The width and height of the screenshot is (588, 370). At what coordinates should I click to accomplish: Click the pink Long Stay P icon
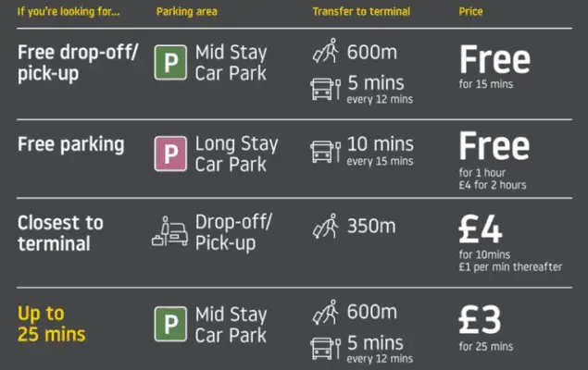pos(170,154)
